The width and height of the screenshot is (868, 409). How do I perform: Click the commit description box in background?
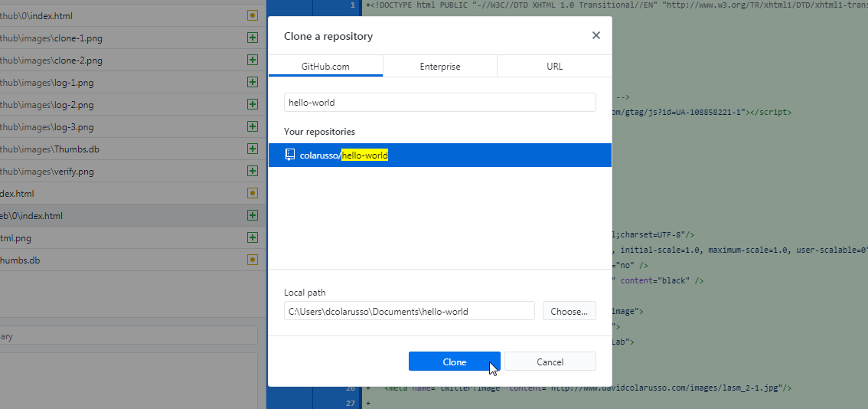click(x=129, y=381)
